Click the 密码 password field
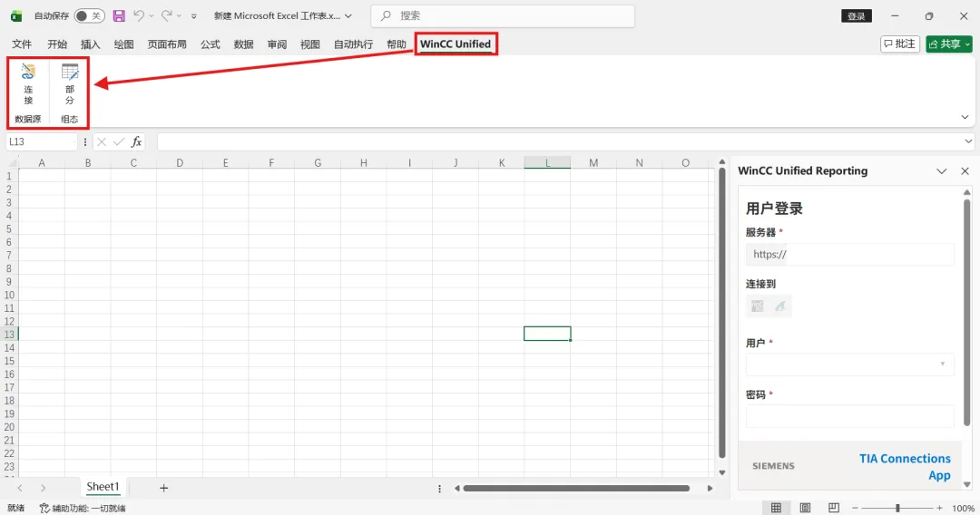 pos(850,416)
